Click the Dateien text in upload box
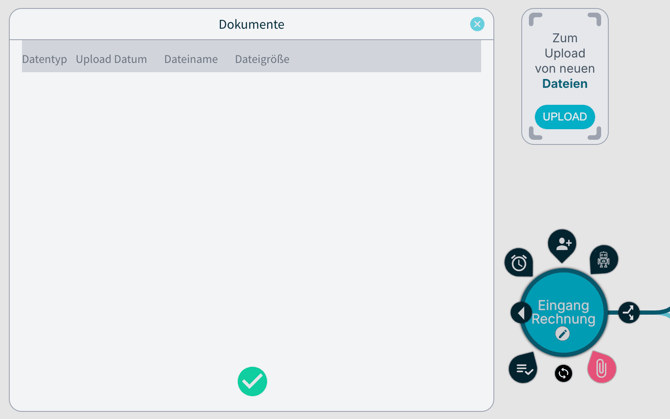670x419 pixels. 564,84
